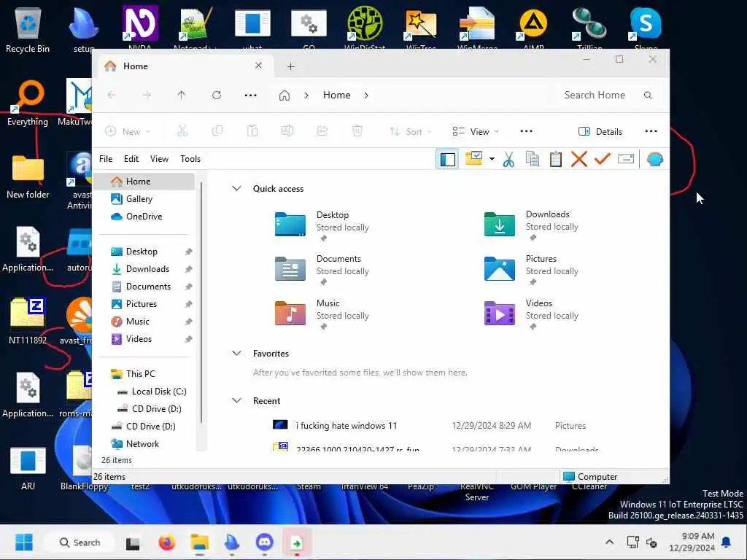This screenshot has height=560, width=747.
Task: Click the blue shell settings icon
Action: [x=654, y=159]
